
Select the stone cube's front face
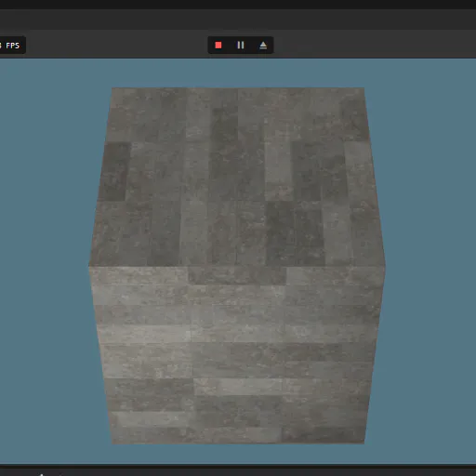(x=237, y=355)
